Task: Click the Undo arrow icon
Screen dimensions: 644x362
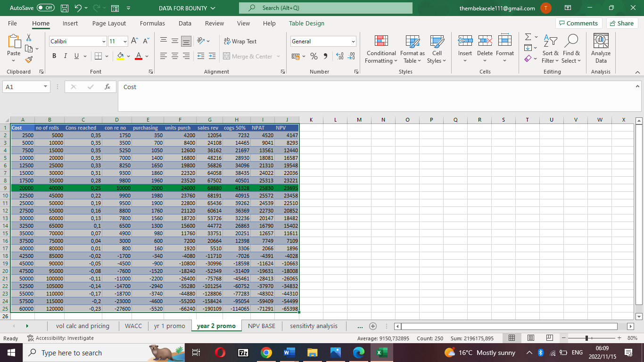Action: tap(79, 8)
